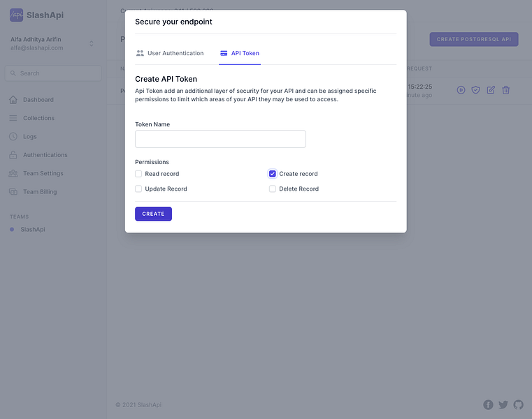
Task: Open the Twitter icon in footer
Action: click(503, 405)
